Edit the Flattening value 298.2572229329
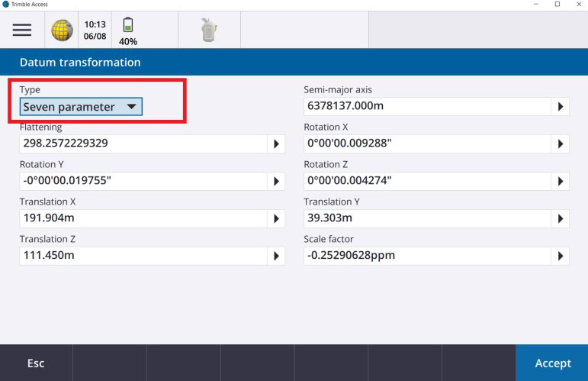 [x=143, y=144]
